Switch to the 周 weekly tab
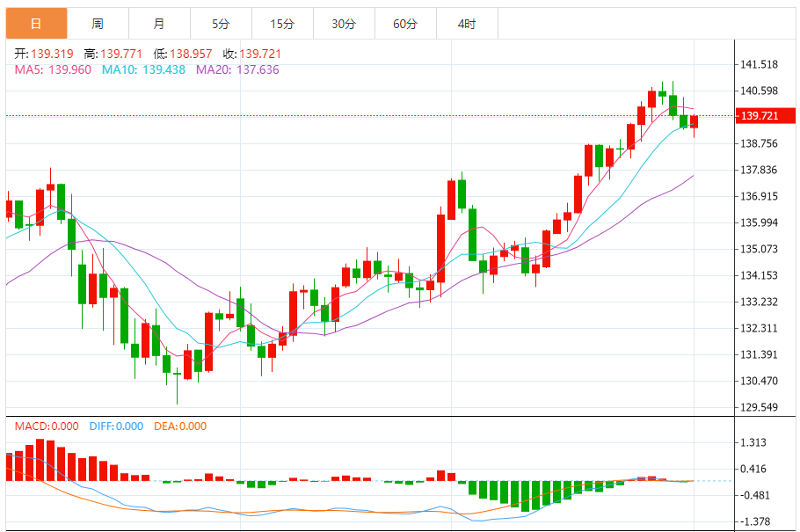This screenshot has height=532, width=800. click(98, 24)
